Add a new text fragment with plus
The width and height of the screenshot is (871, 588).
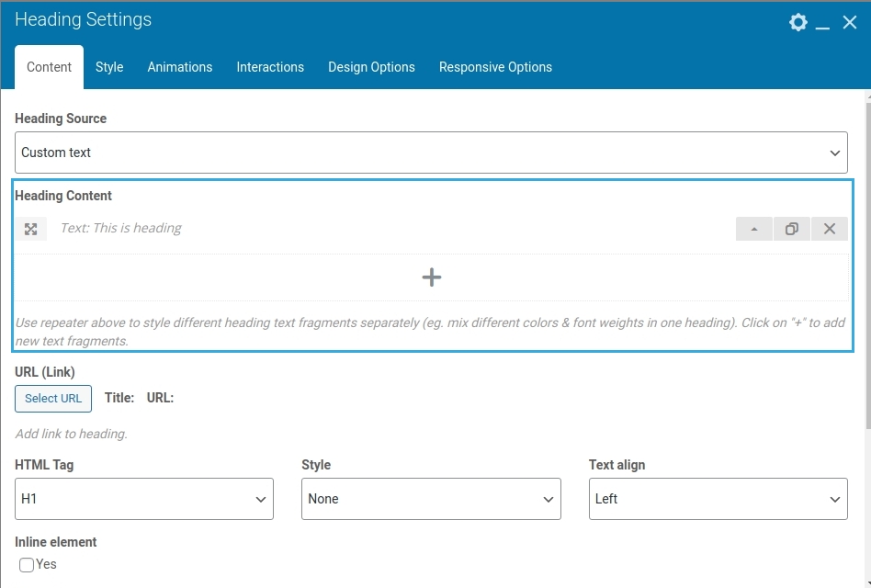coord(431,277)
